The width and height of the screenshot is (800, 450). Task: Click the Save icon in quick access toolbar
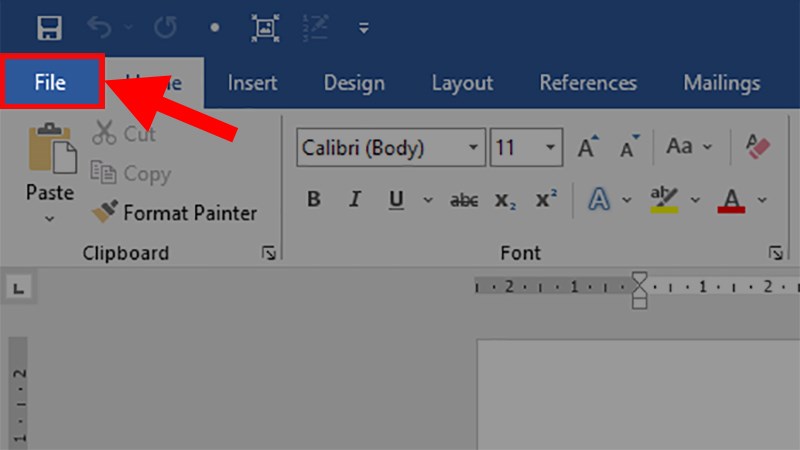(x=48, y=27)
